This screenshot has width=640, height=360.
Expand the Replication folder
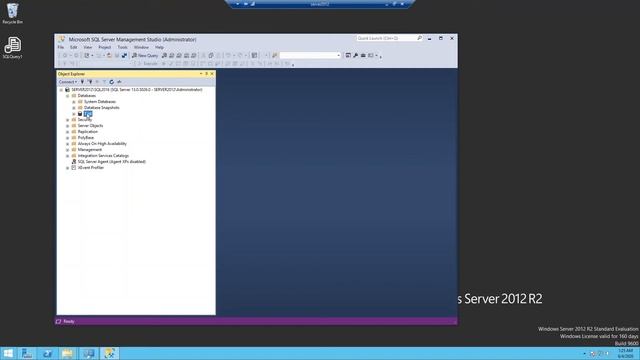(68, 132)
